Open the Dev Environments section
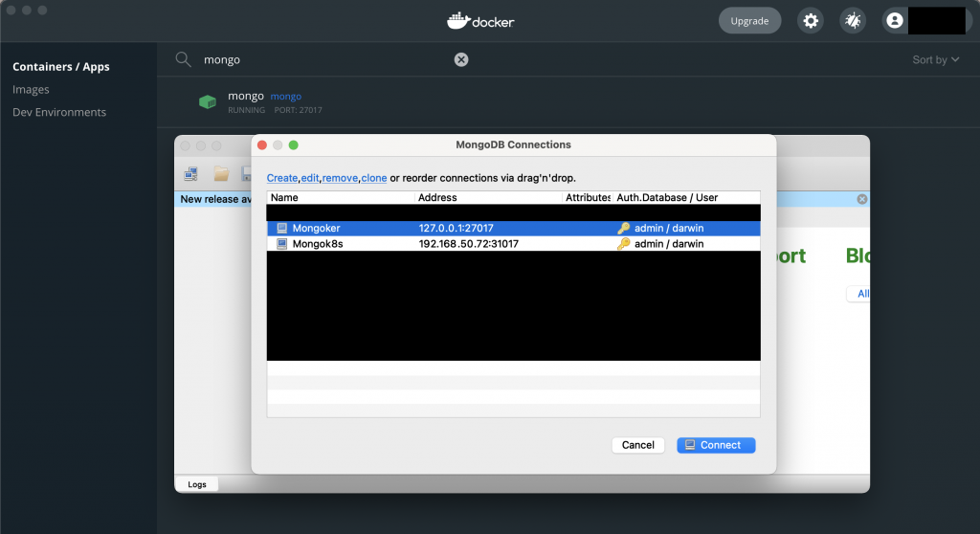Viewport: 980px width, 534px height. [59, 113]
